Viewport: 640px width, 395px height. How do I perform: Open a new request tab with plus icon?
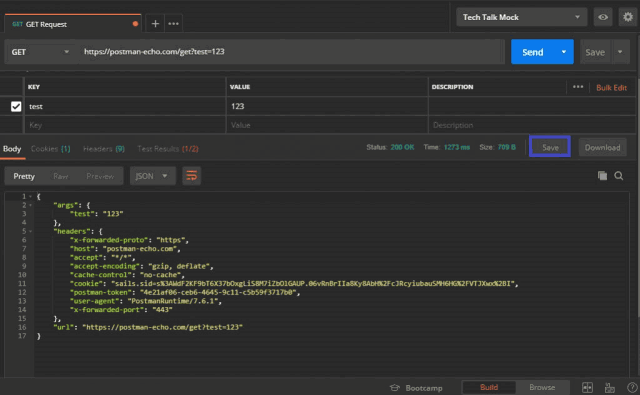coord(155,24)
